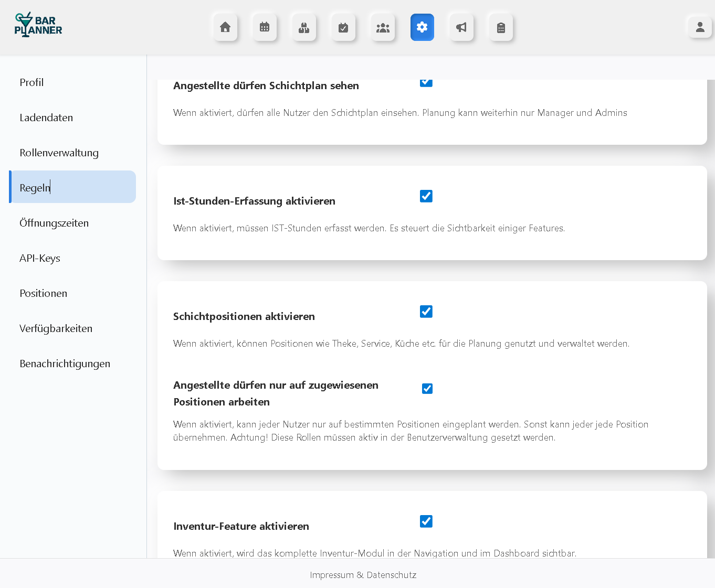Open the user account icon

700,27
